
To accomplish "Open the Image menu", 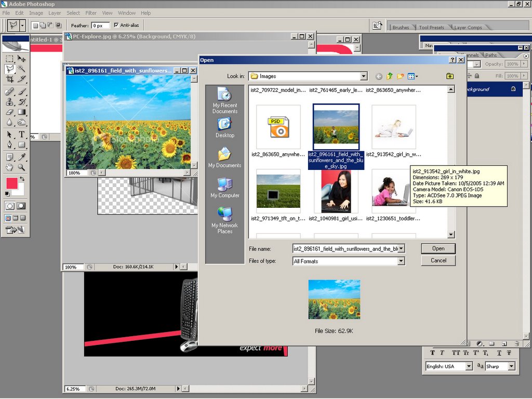I will pyautogui.click(x=36, y=13).
